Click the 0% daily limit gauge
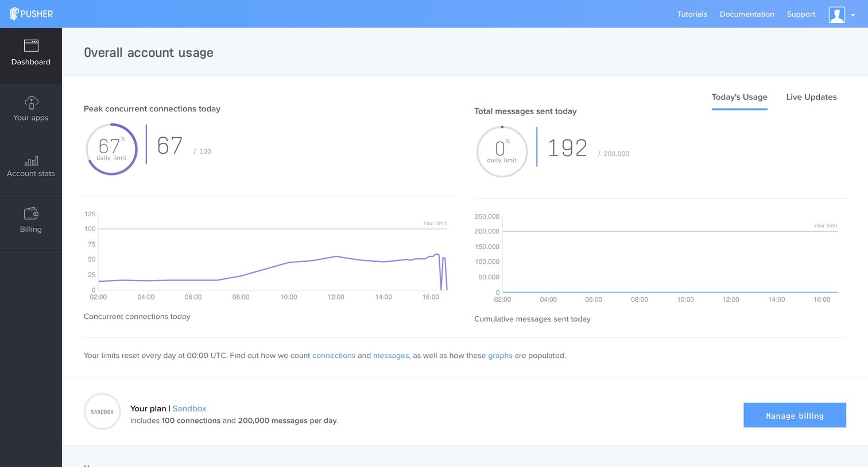The height and width of the screenshot is (467, 868). (502, 151)
